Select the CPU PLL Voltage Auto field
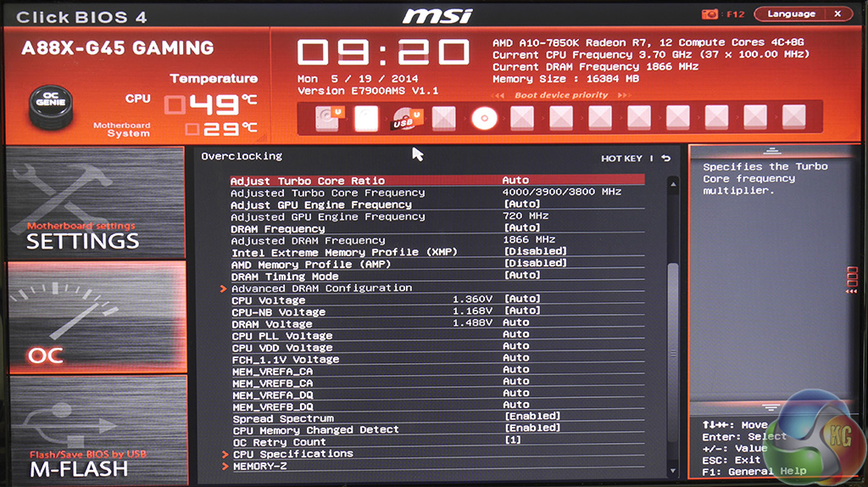This screenshot has height=487, width=868. click(x=516, y=334)
